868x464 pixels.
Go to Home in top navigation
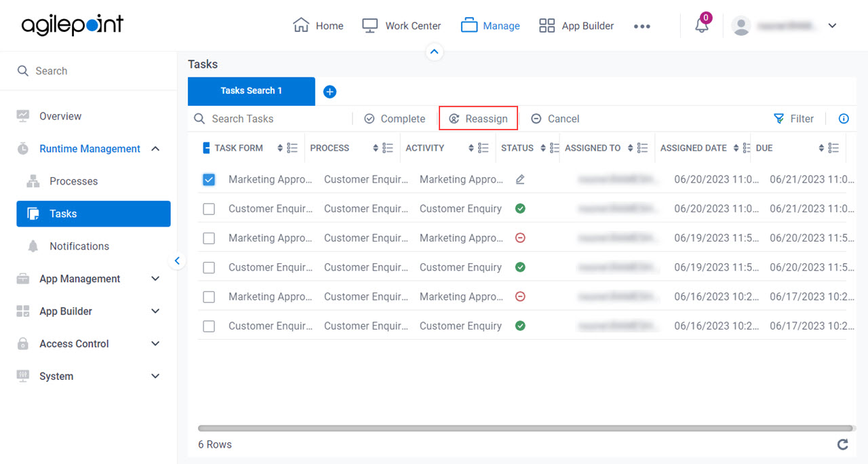pos(318,26)
